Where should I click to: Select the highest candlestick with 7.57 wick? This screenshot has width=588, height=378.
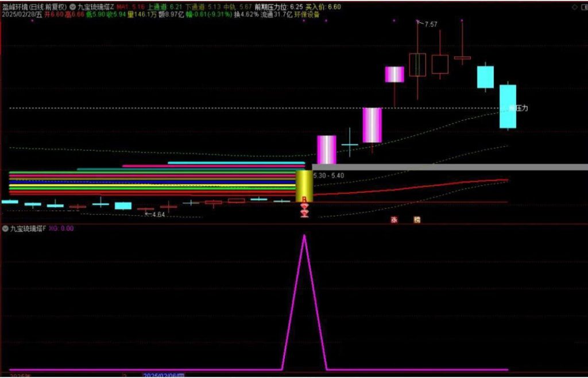[x=417, y=64]
